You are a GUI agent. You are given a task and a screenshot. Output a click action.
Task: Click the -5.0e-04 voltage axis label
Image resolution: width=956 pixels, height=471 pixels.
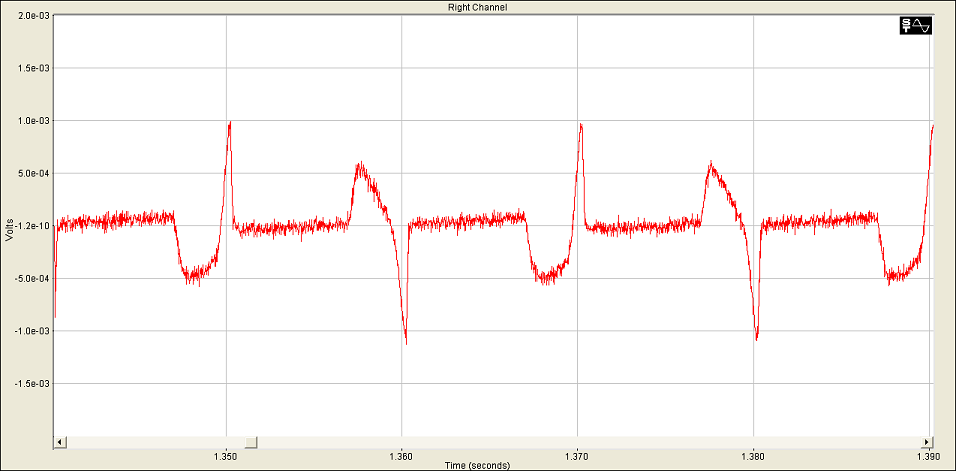point(33,279)
